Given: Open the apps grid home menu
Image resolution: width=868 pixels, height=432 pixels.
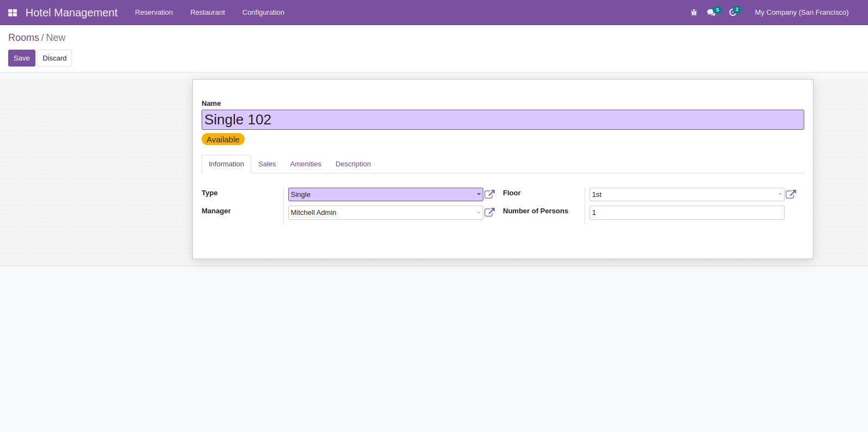Looking at the screenshot, I should point(13,13).
